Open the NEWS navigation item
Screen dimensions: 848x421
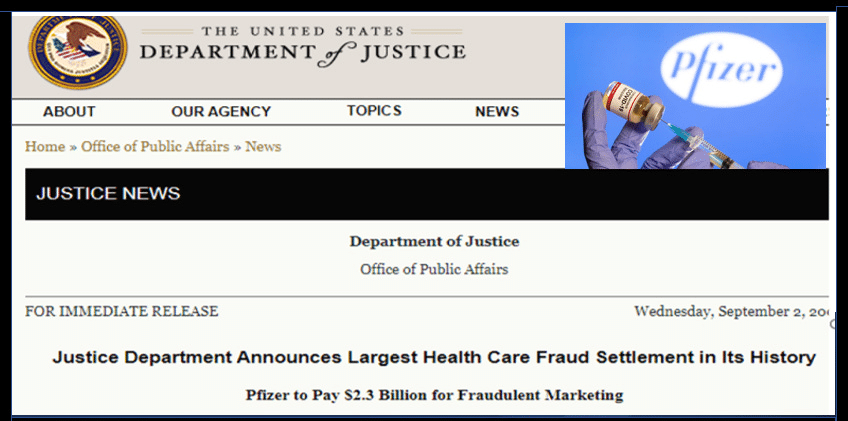tap(497, 112)
